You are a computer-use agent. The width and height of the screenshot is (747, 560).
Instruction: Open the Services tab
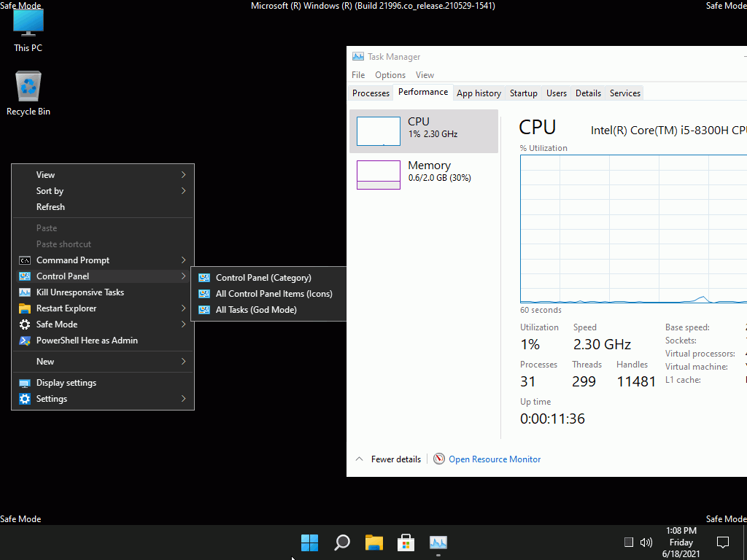pyautogui.click(x=625, y=93)
